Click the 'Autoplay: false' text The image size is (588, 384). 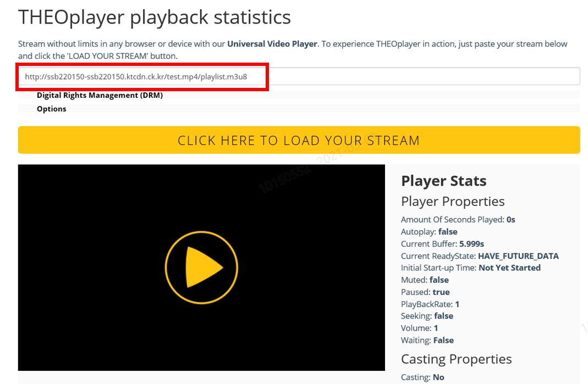tap(429, 231)
